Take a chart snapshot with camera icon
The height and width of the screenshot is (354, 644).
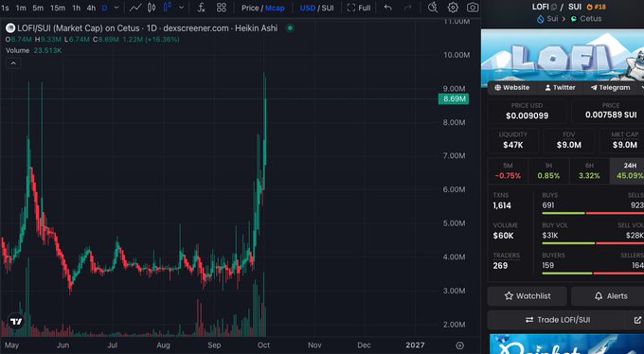(473, 8)
